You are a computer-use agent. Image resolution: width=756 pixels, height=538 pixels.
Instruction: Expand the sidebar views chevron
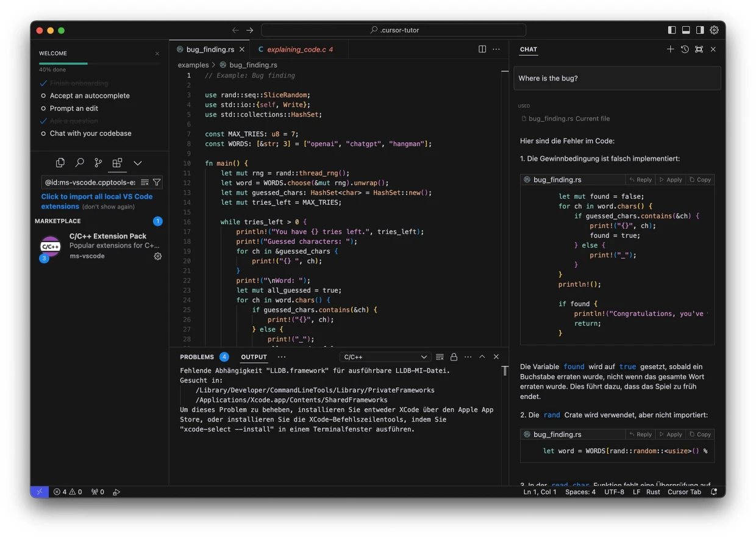click(x=138, y=163)
